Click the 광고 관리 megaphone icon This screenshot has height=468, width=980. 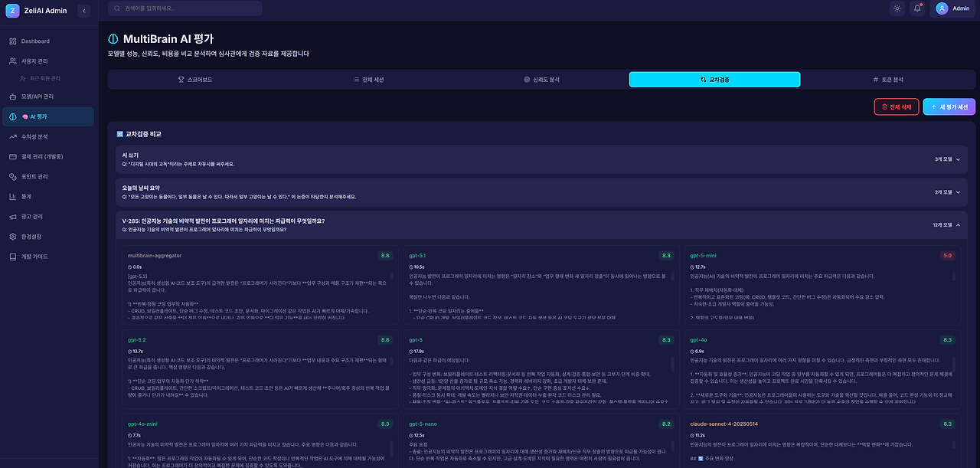[x=13, y=217]
